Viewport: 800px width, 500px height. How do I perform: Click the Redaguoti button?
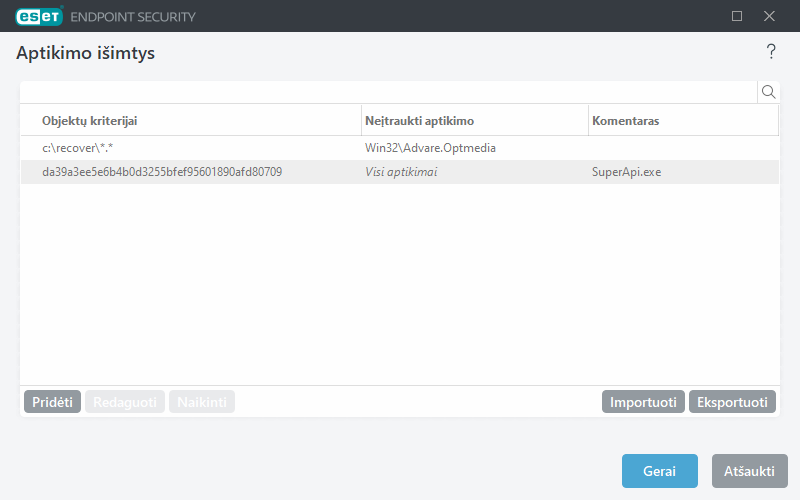click(x=125, y=402)
